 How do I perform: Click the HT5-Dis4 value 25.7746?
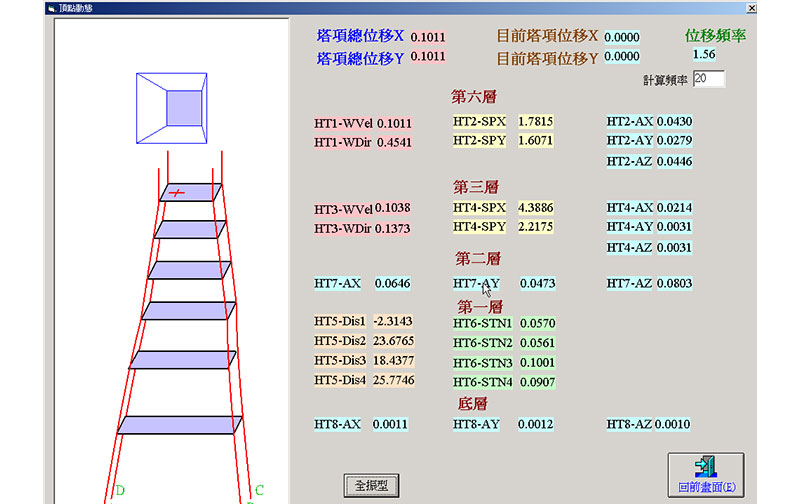(x=392, y=380)
